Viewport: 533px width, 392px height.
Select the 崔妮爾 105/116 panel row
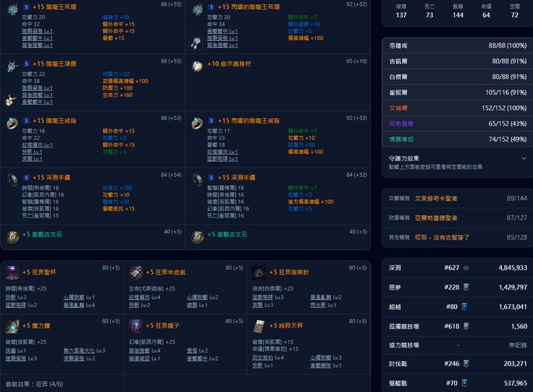coord(458,92)
